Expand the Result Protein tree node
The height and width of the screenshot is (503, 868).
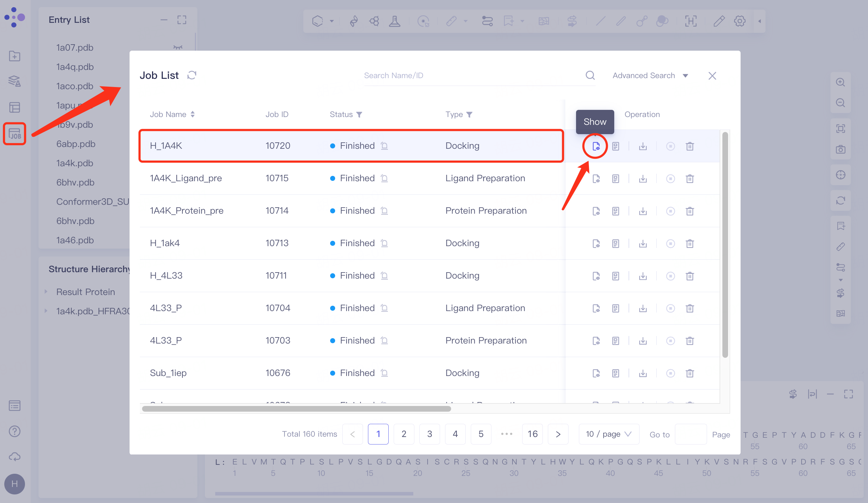click(x=46, y=292)
